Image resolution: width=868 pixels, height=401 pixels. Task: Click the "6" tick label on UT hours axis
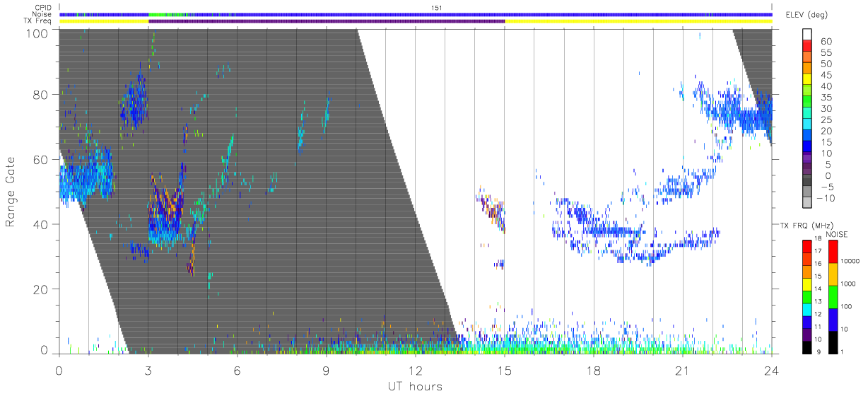237,370
